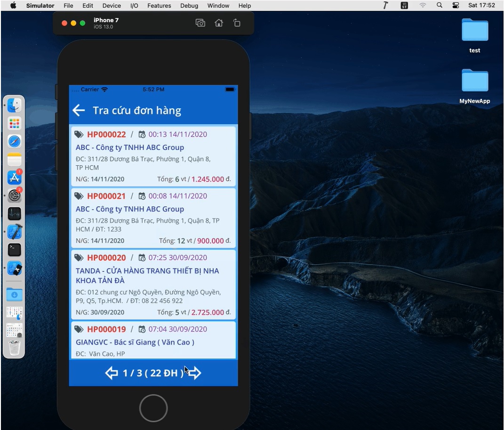504x430 pixels.
Task: Open the Features menu
Action: tap(159, 6)
